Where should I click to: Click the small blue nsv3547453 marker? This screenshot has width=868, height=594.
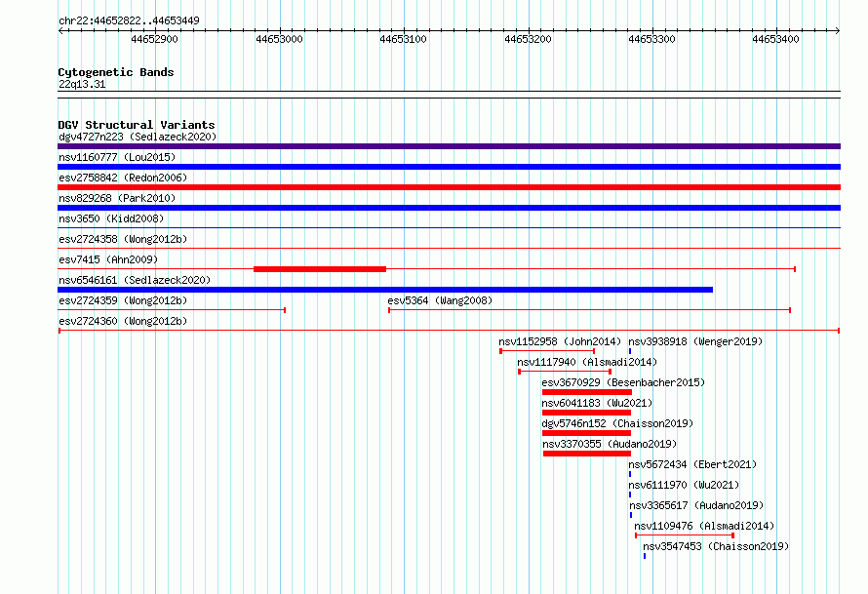(x=645, y=556)
